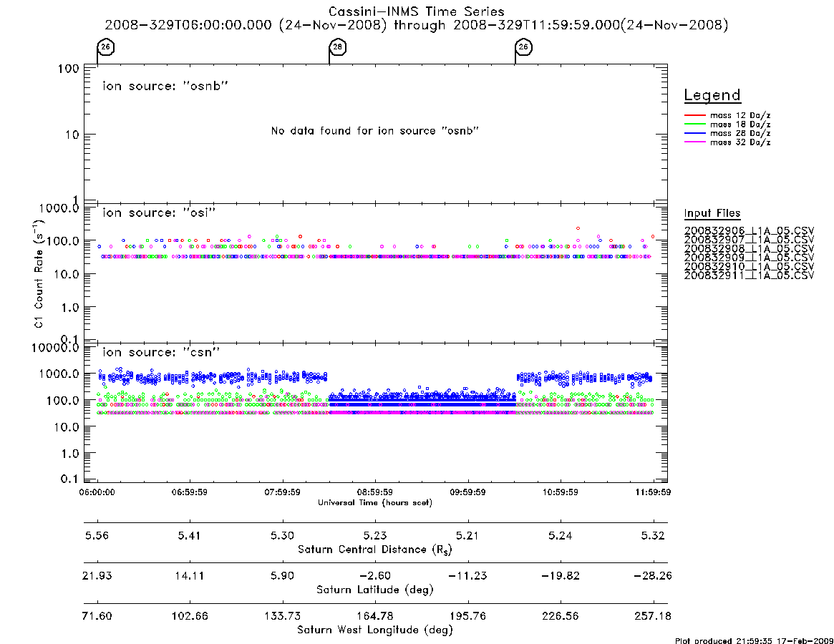Click the "mass 32 Da/z" legend label
This screenshot has height=644, width=834.
[x=740, y=142]
